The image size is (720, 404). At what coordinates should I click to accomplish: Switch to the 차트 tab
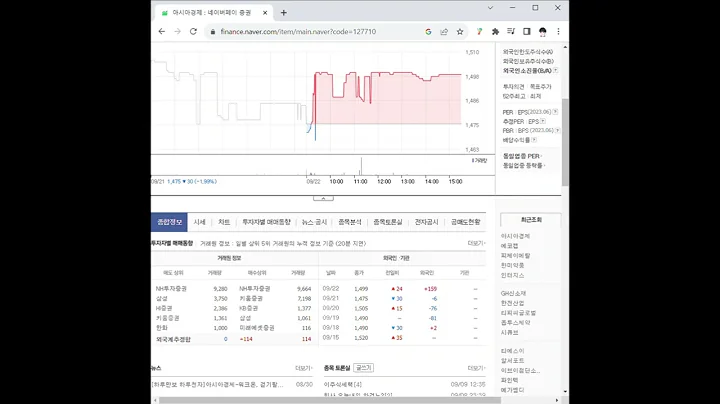coord(224,222)
